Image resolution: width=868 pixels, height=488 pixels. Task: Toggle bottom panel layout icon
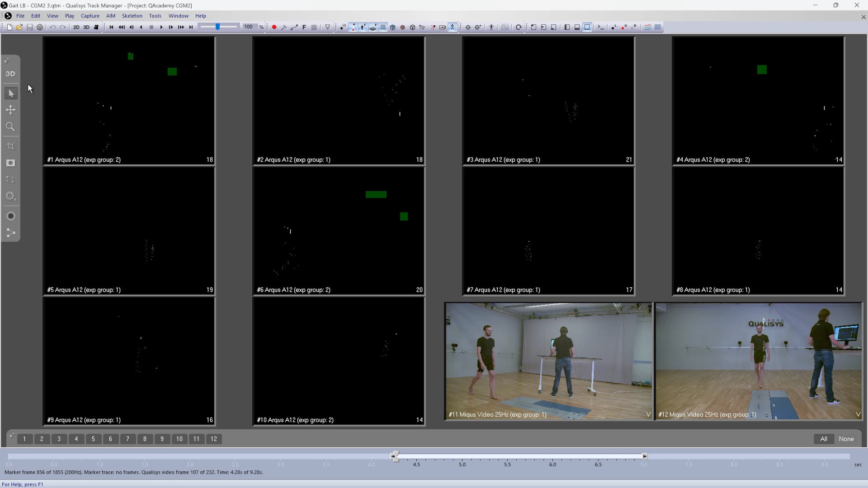point(577,27)
